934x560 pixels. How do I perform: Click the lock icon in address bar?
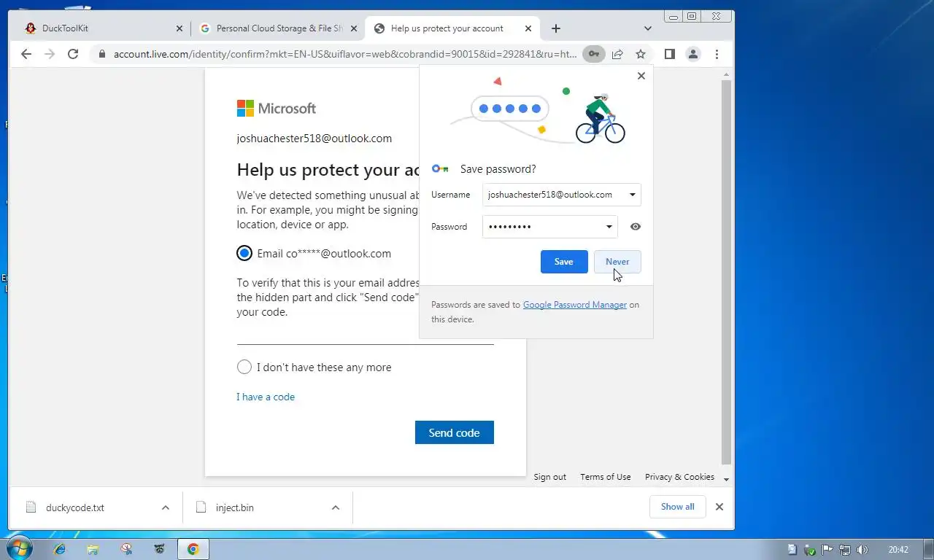pyautogui.click(x=101, y=54)
